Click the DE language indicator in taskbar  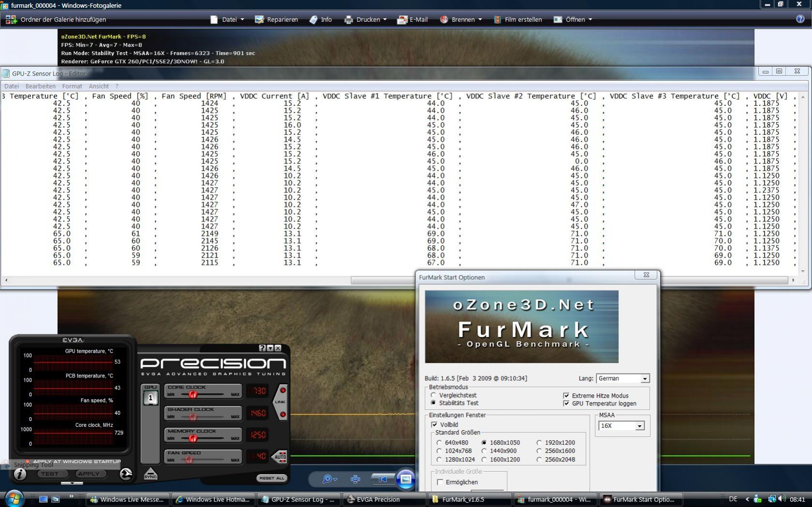[733, 499]
